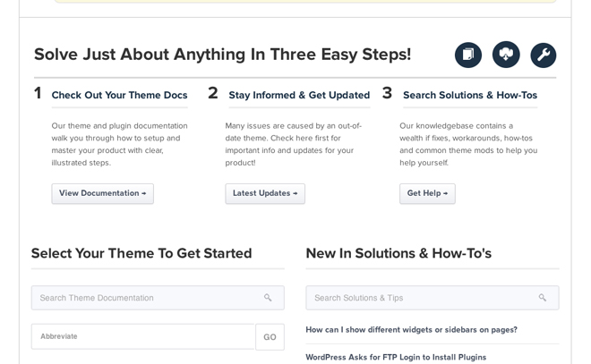591x364 pixels.
Task: Open Check Out Your Theme Docs heading
Action: [x=119, y=95]
